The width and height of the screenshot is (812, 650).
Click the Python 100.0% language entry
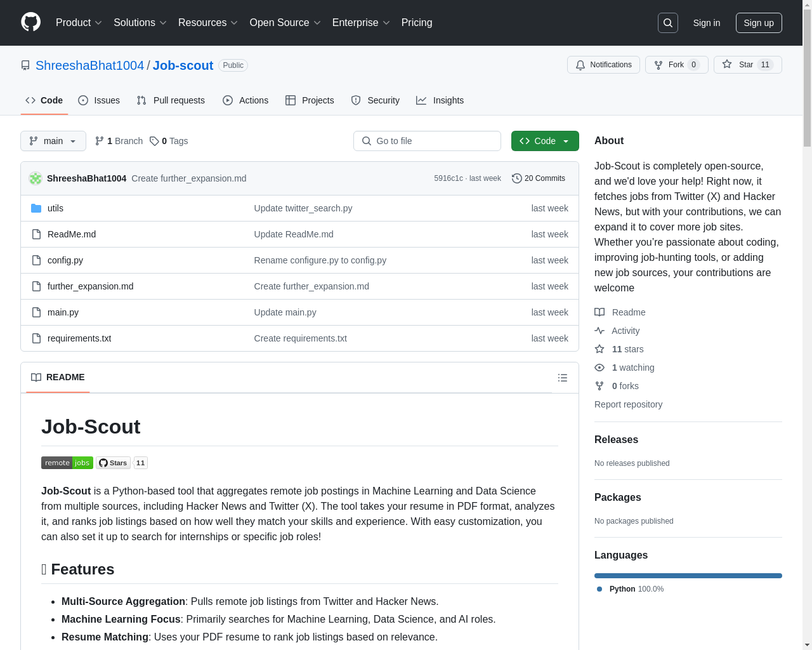click(x=630, y=589)
